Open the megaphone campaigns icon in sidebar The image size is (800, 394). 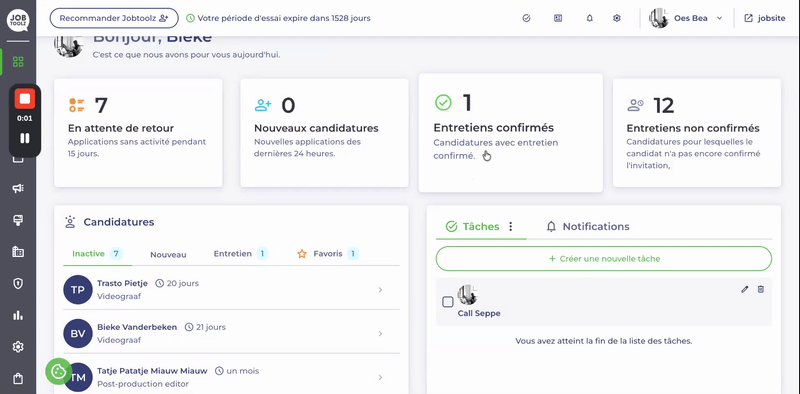(18, 188)
